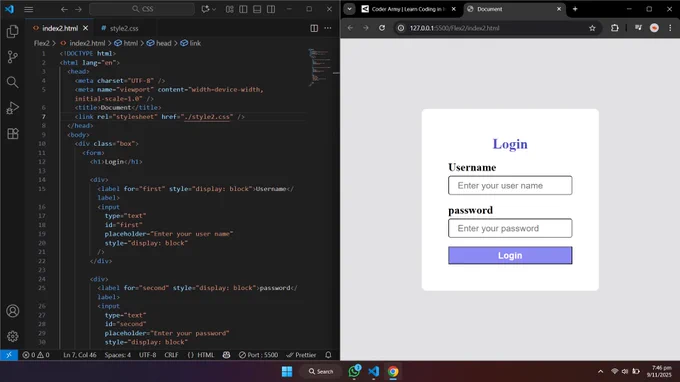Open Windows Start menu

click(287, 372)
